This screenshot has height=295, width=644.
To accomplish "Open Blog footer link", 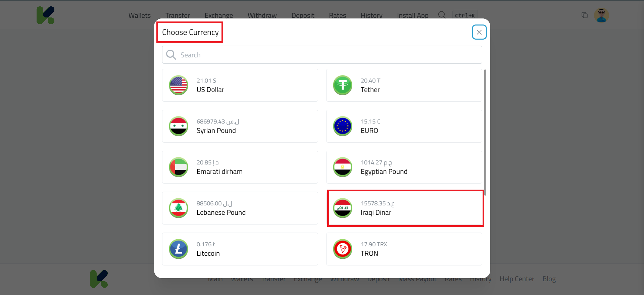I will (549, 279).
